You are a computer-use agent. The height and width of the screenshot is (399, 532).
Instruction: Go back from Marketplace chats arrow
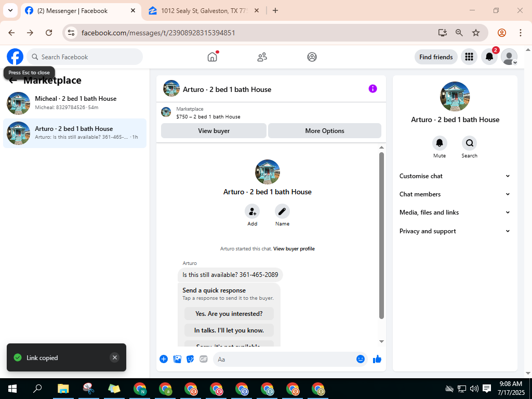click(13, 81)
